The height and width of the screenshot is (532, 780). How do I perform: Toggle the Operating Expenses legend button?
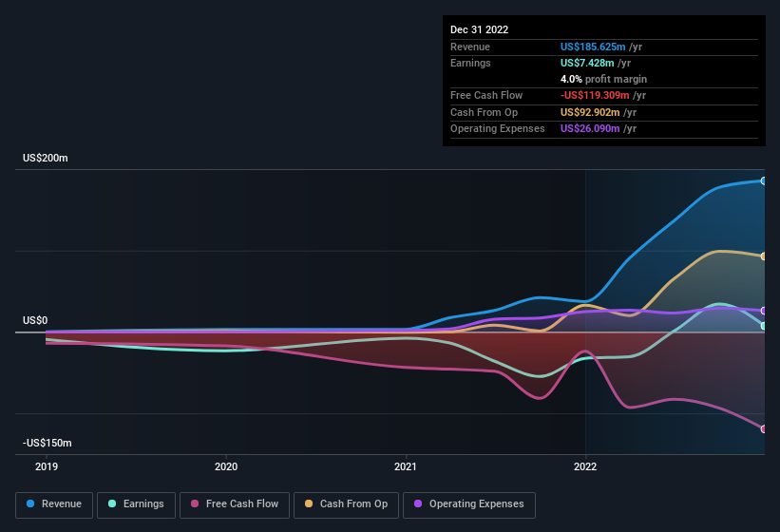pyautogui.click(x=469, y=505)
